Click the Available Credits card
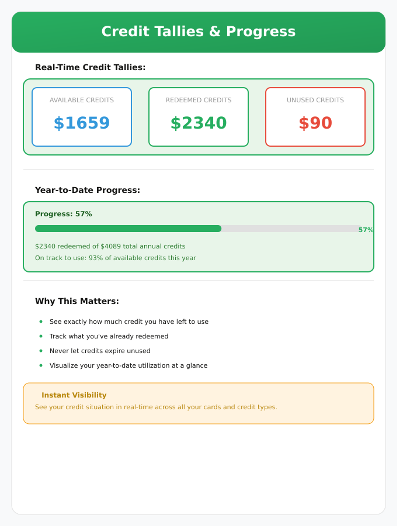Viewport: 403px width, 532px height. tap(82, 118)
